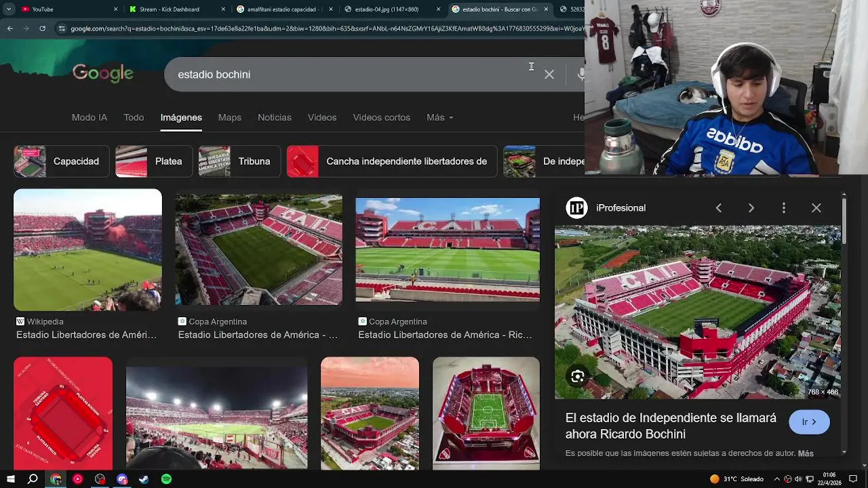The height and width of the screenshot is (488, 868).
Task: Open Spotify from the taskbar
Action: (166, 479)
